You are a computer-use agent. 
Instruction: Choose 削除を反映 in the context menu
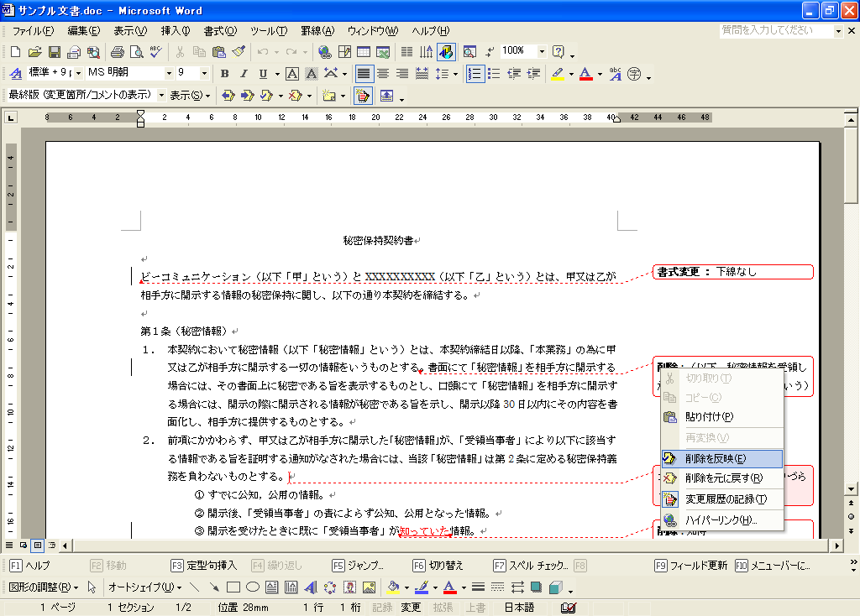(714, 459)
